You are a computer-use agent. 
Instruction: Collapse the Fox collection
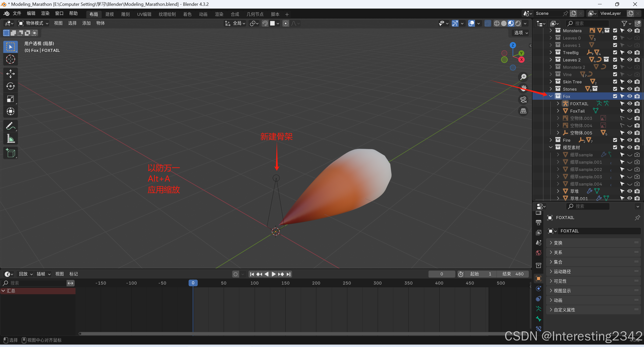click(551, 96)
